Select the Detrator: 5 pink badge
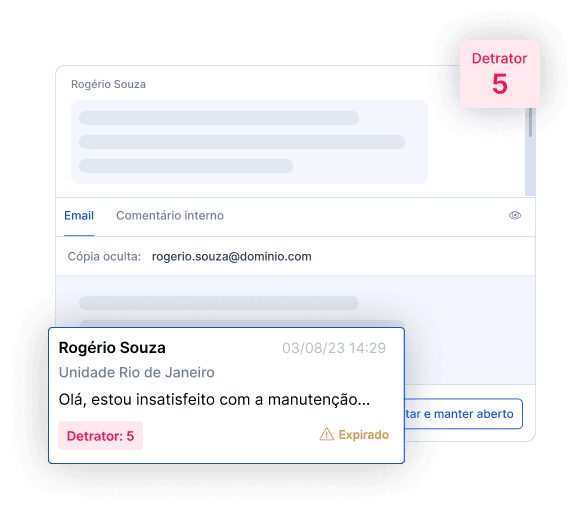 pyautogui.click(x=100, y=436)
